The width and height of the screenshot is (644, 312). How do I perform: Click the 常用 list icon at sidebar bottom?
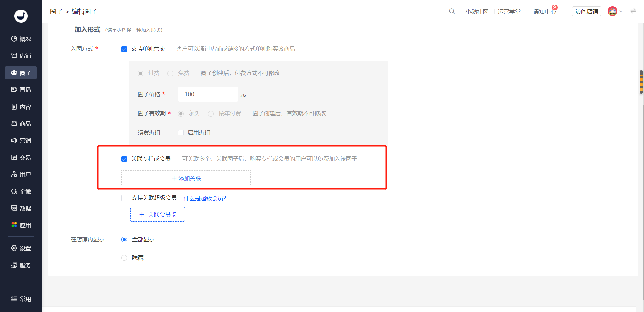(x=14, y=299)
